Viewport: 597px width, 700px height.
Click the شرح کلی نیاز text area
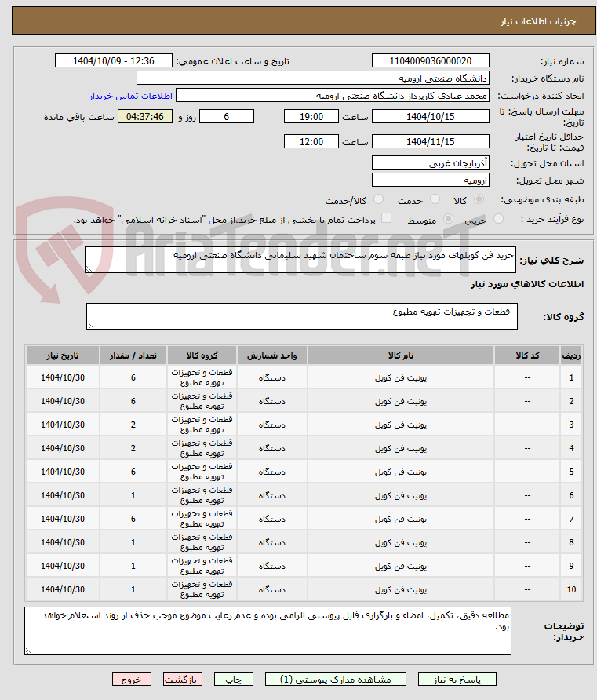300,260
